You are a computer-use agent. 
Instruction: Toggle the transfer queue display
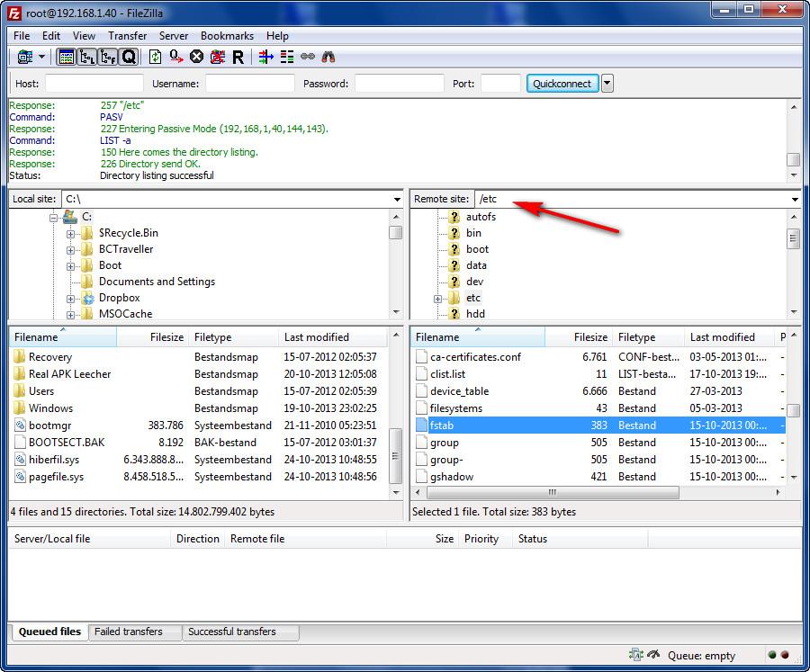click(x=129, y=57)
